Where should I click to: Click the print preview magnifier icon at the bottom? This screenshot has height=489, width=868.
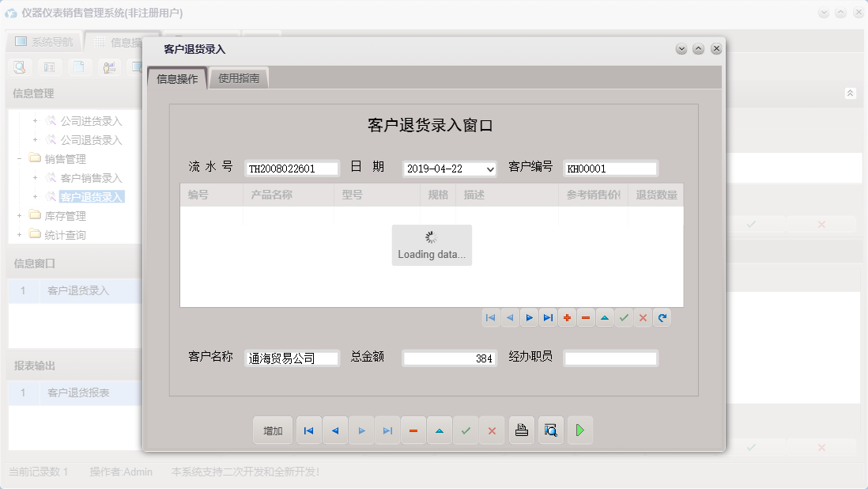(x=550, y=430)
